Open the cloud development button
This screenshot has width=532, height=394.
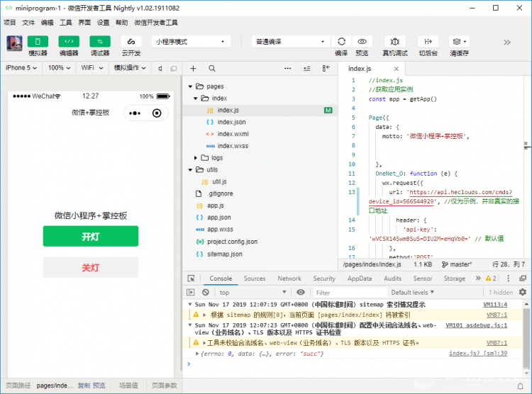[131, 41]
